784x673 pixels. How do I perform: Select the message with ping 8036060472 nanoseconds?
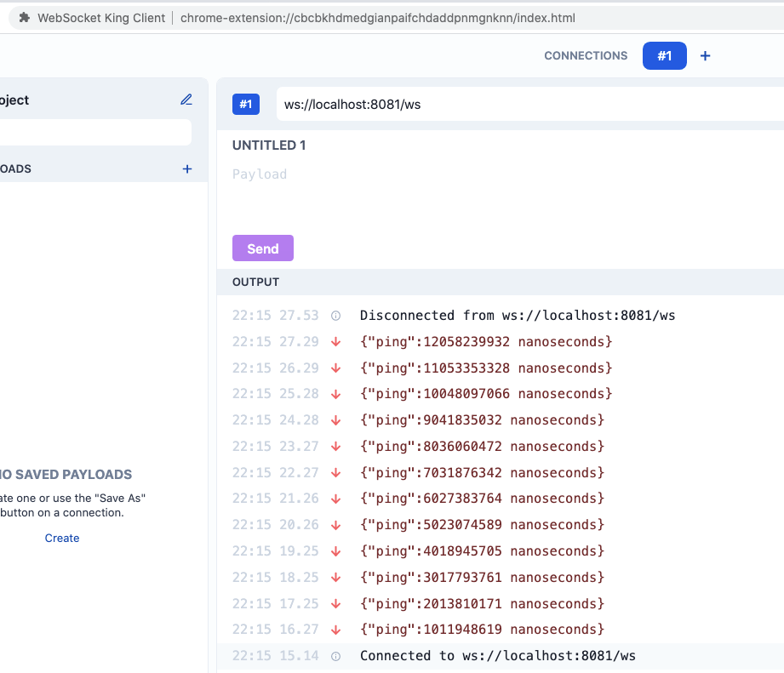point(482,447)
